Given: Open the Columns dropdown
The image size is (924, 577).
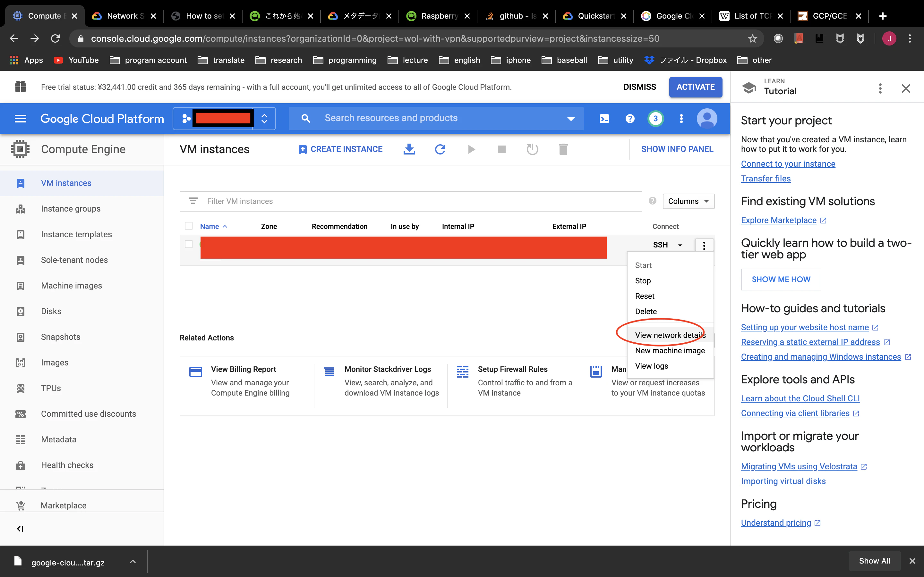Looking at the screenshot, I should coord(688,201).
